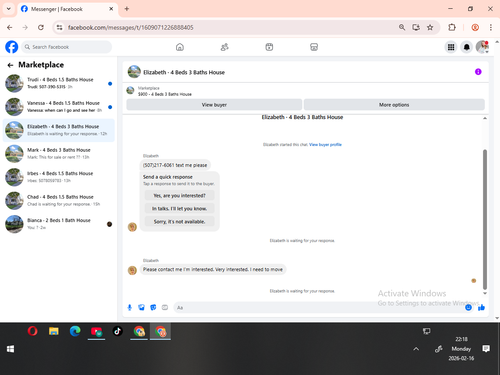Go to the Facebook home feed icon
The height and width of the screenshot is (375, 500).
(180, 47)
